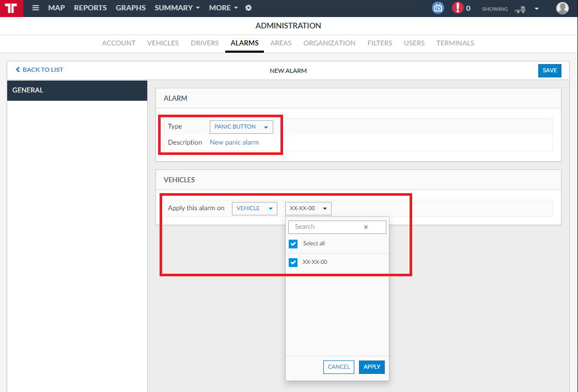Viewport: 578px width, 392px height.
Task: Open the Showing dropdown arrow
Action: click(x=537, y=9)
